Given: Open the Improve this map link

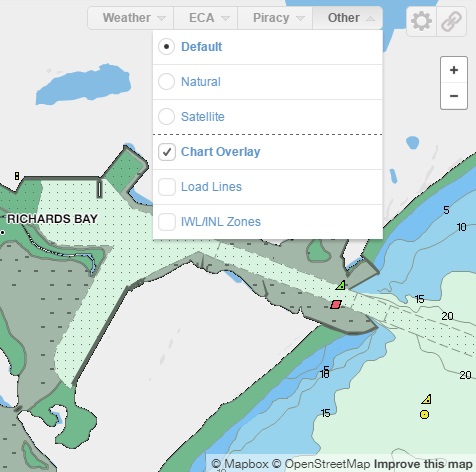Looking at the screenshot, I should 423,464.
